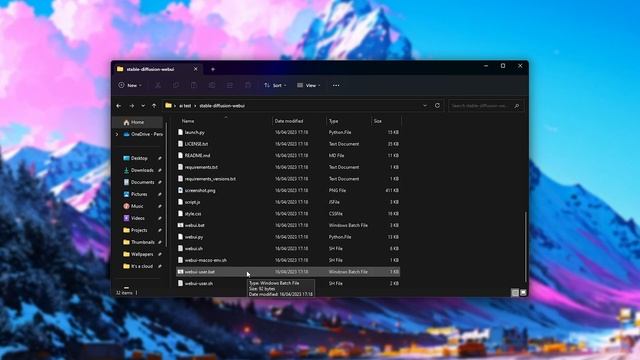Image resolution: width=640 pixels, height=360 pixels.
Task: Select the launch.py file icon
Action: [180, 132]
